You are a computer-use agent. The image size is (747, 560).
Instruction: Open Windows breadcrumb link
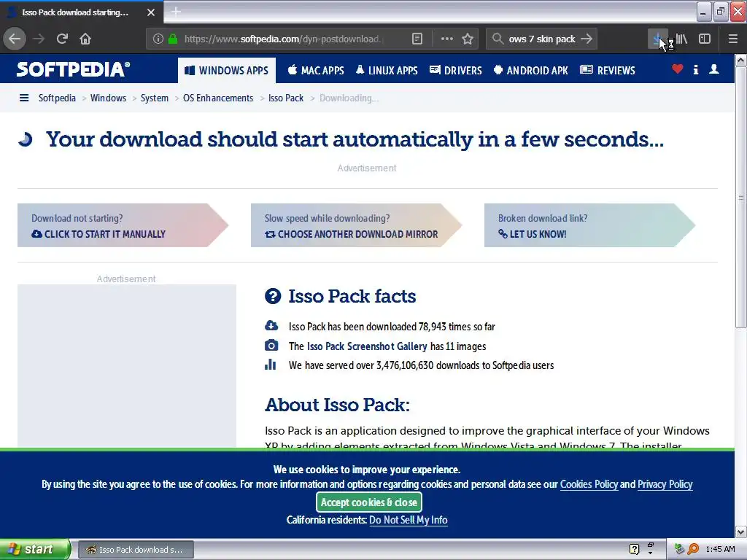point(108,98)
